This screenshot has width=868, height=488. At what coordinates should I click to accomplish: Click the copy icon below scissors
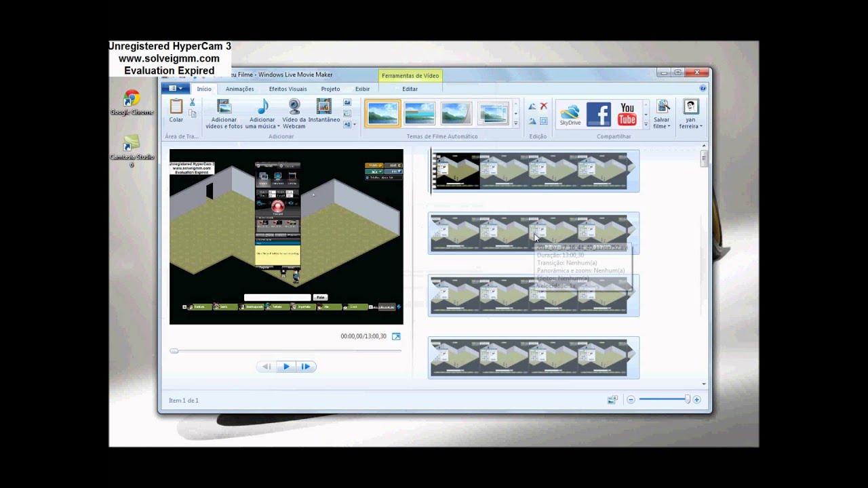point(193,114)
